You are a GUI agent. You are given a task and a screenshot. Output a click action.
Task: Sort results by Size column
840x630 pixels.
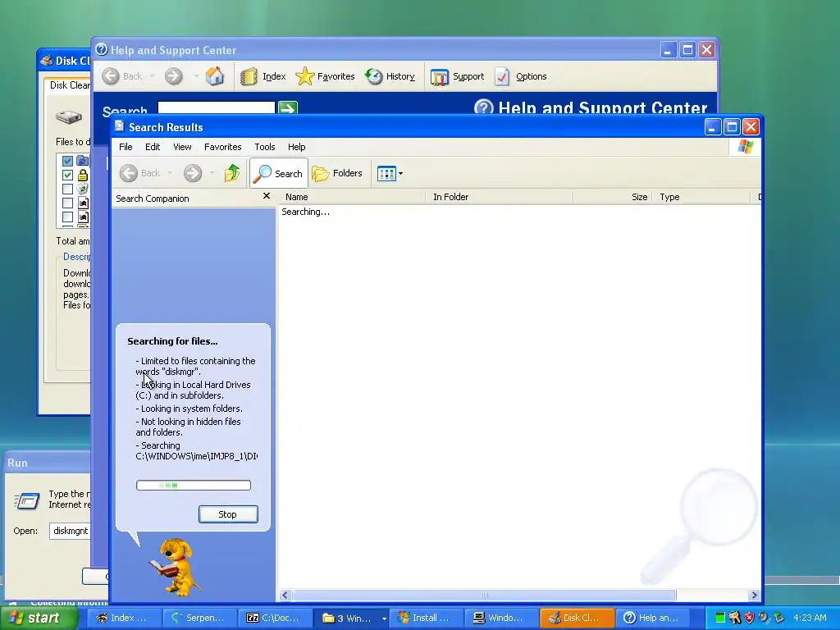point(613,197)
